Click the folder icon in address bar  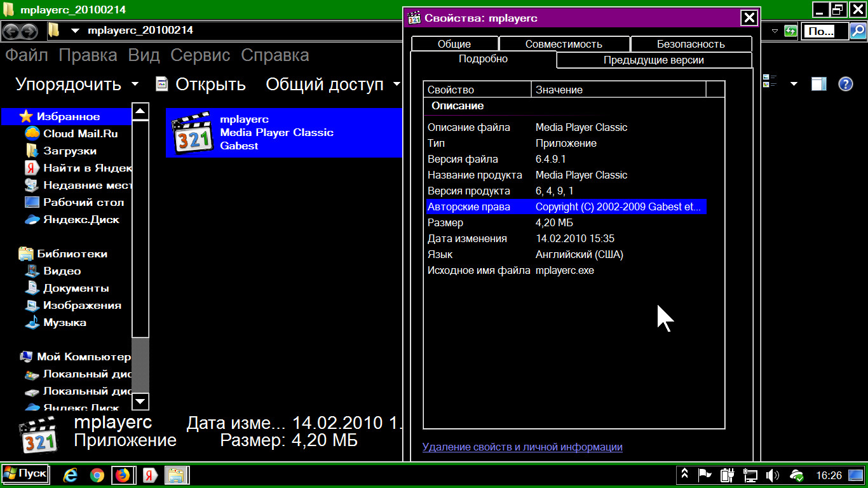(x=55, y=30)
